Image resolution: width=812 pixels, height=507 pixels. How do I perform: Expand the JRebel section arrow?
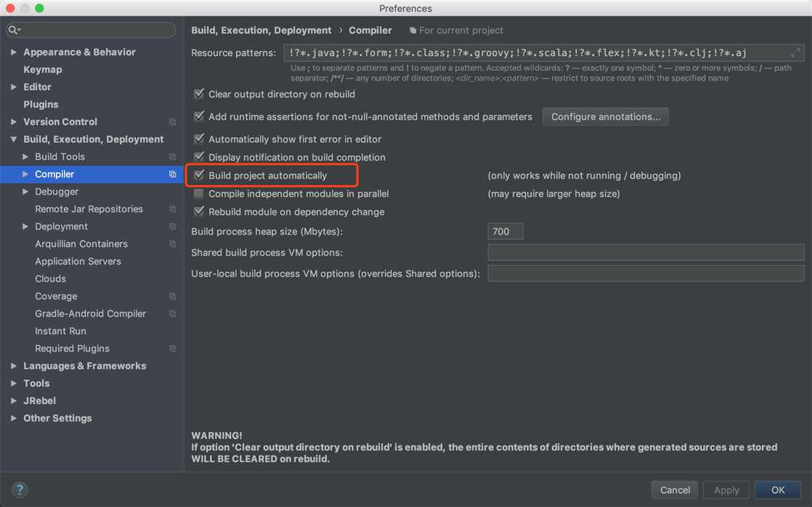pyautogui.click(x=14, y=401)
